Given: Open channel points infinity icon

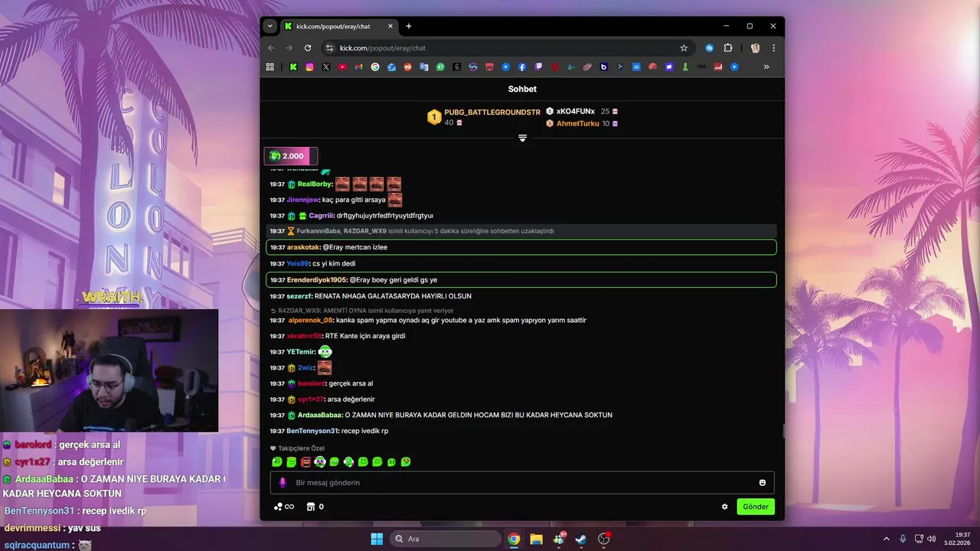Looking at the screenshot, I should click(284, 507).
